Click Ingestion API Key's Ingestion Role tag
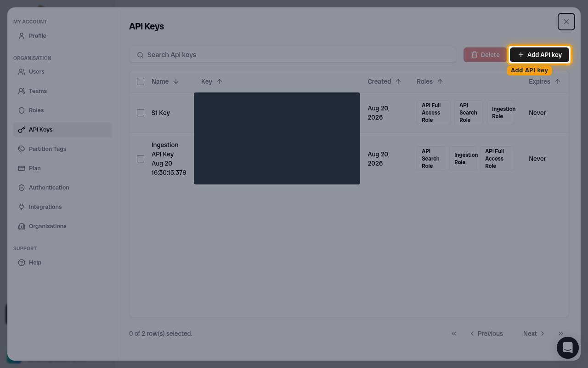Viewport: 588px width, 368px height. [463, 159]
